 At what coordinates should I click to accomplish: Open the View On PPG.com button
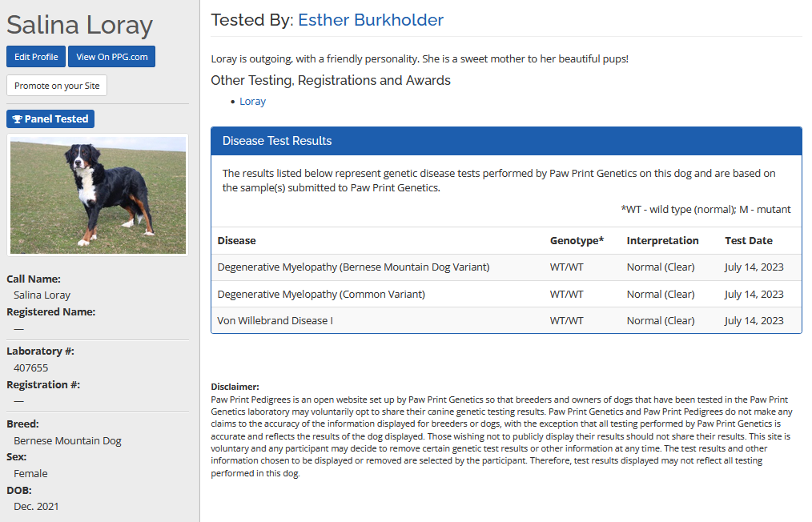tap(111, 57)
